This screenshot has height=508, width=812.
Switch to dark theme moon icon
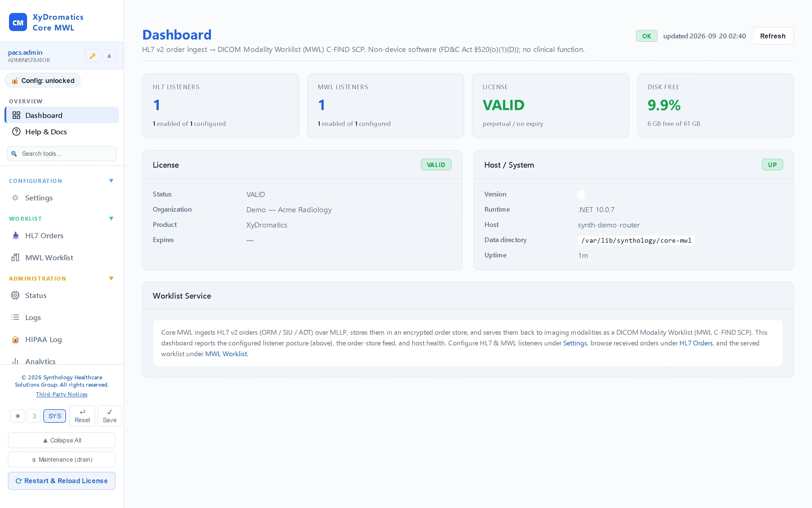tap(34, 416)
